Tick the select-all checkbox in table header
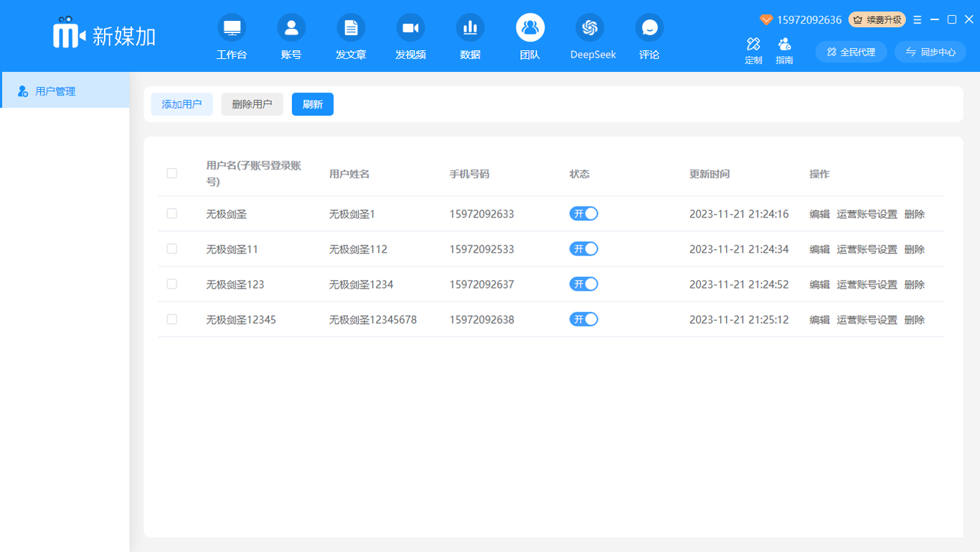The image size is (980, 552). pos(171,173)
